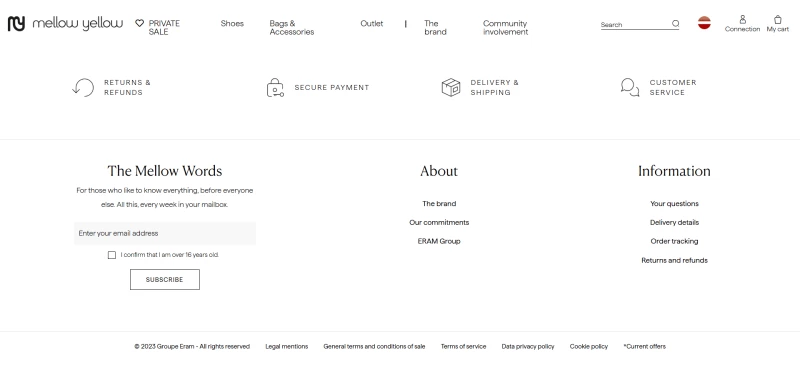The image size is (800, 366).
Task: Open the Delivery details link
Action: (x=674, y=223)
